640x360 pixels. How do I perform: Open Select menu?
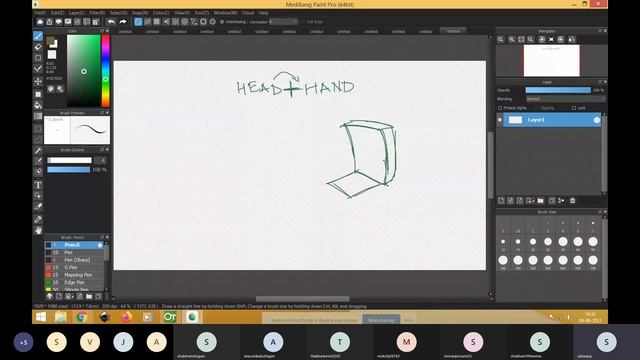click(118, 13)
